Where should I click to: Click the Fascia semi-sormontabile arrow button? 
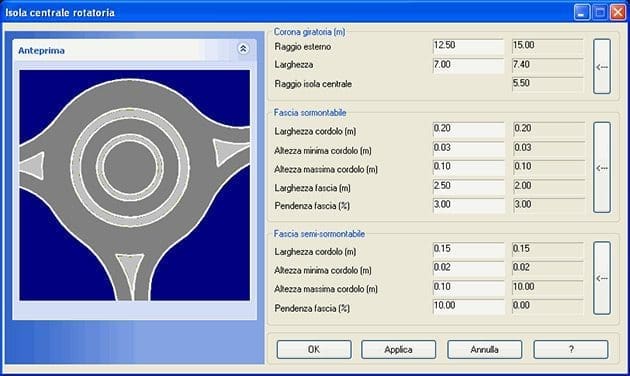tap(602, 278)
